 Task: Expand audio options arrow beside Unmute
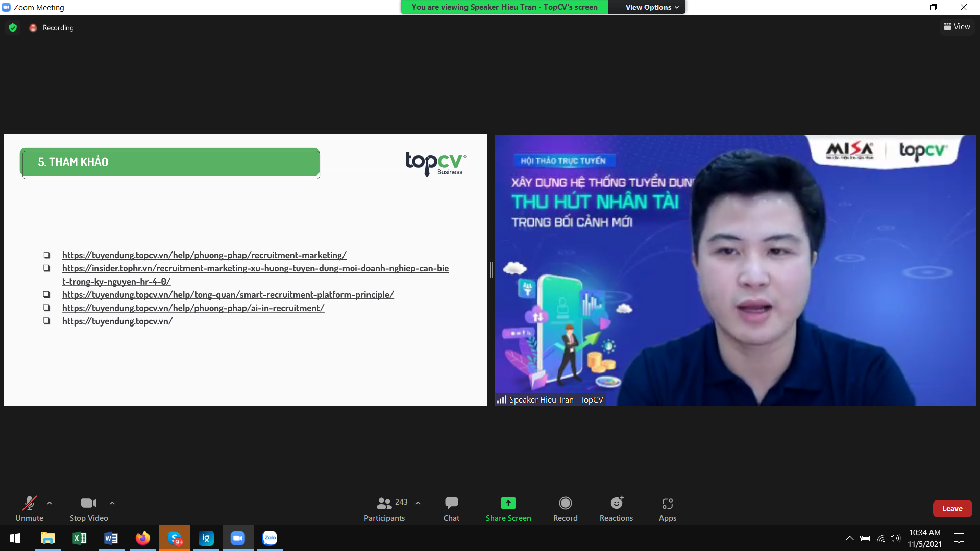click(50, 503)
